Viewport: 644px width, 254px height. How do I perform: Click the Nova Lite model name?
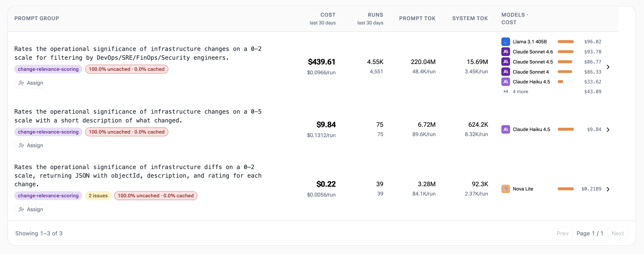(523, 189)
